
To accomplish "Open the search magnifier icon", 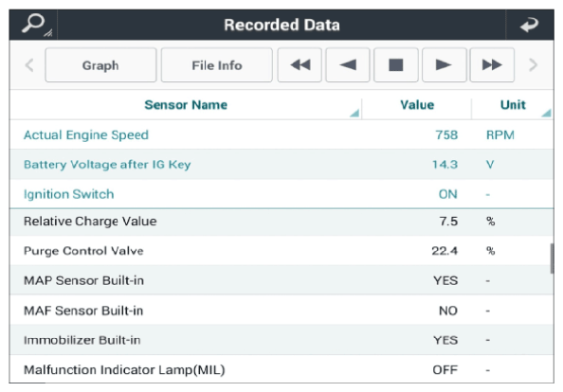I will point(34,25).
